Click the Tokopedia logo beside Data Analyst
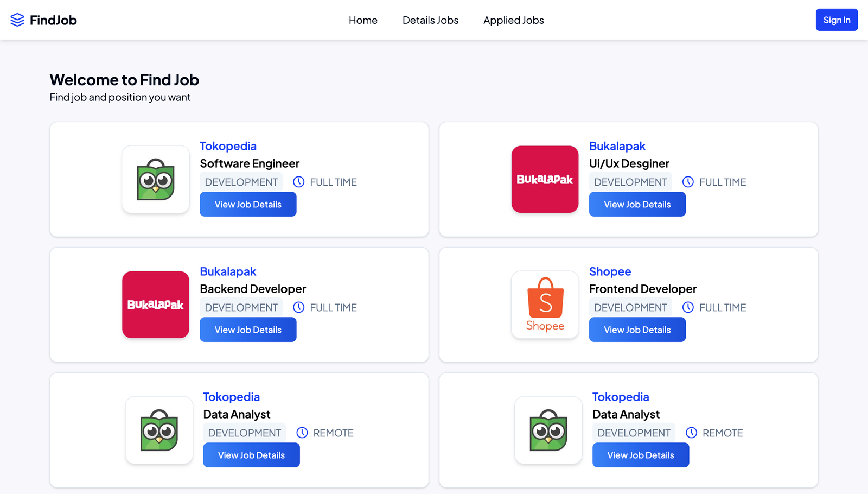The width and height of the screenshot is (868, 494). click(159, 430)
